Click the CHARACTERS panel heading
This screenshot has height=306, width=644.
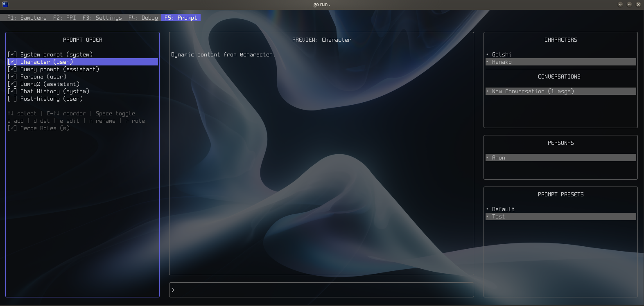coord(561,40)
